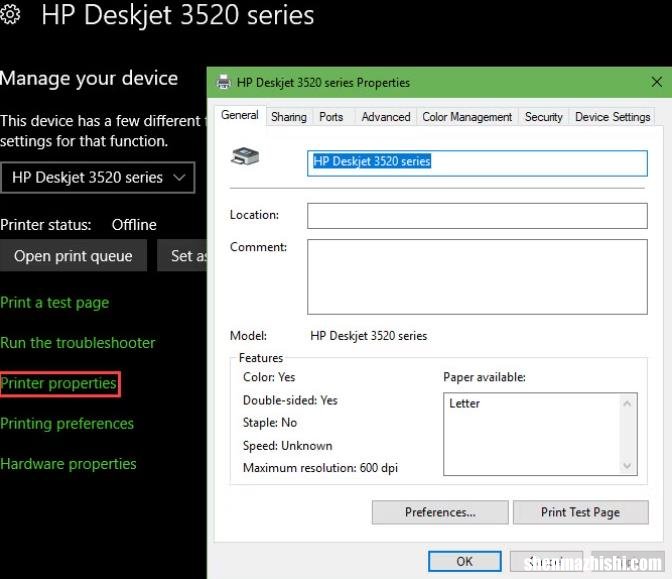672x579 pixels.
Task: Run the troubleshooter link
Action: 78,343
